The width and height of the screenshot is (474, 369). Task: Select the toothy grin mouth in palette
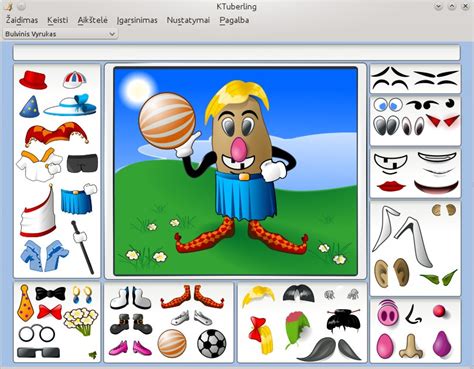click(391, 164)
